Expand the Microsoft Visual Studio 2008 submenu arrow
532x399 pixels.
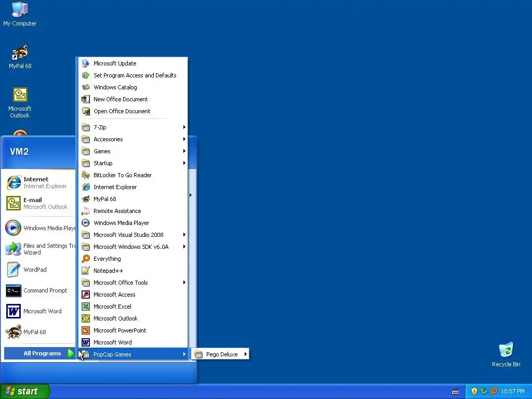[x=184, y=235]
